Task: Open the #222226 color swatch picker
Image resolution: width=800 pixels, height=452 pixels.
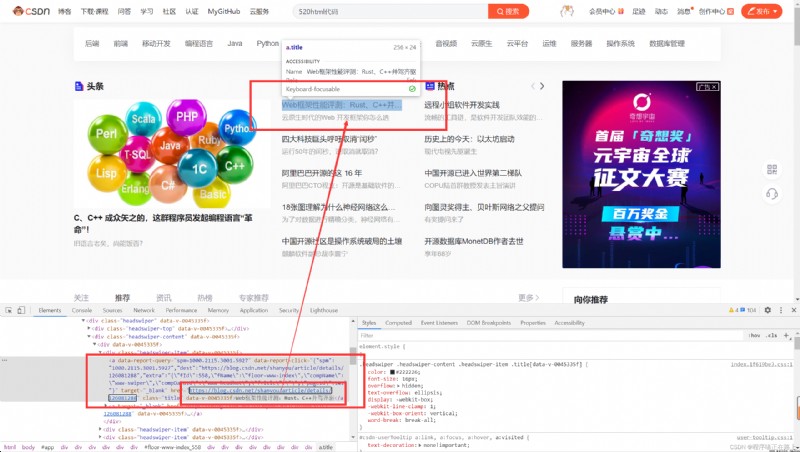Action: (392, 372)
